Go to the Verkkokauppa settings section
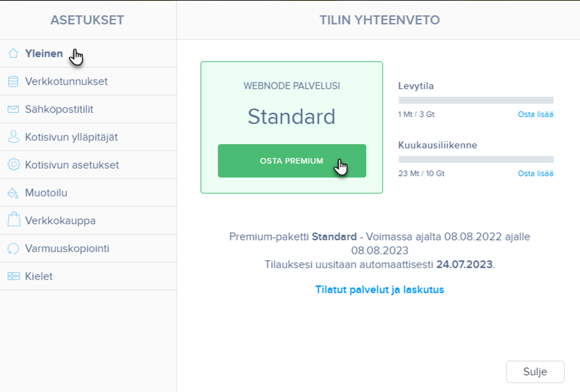 click(x=60, y=220)
